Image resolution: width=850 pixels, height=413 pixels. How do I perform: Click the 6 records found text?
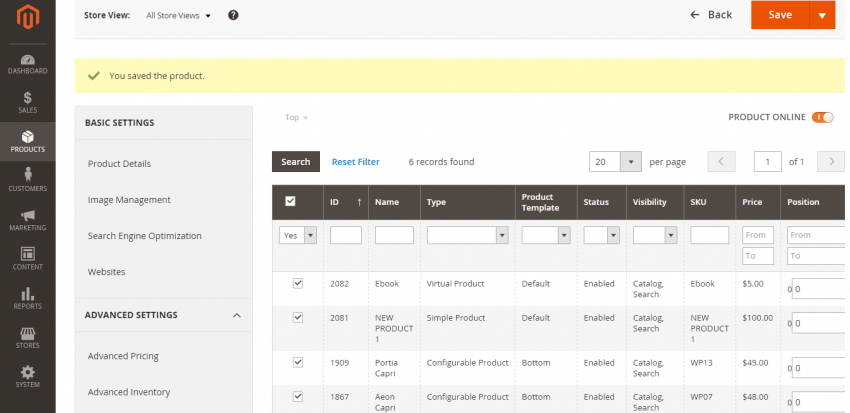[441, 162]
